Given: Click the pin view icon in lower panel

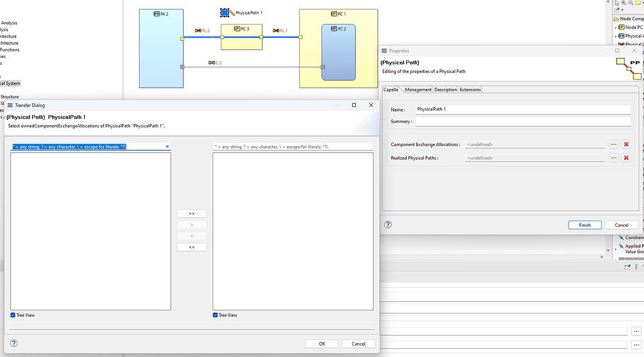Looking at the screenshot, I should point(627,267).
